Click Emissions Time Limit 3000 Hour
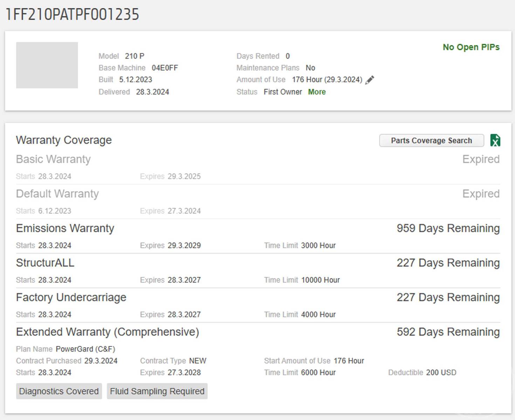Image resolution: width=515 pixels, height=420 pixels. pos(318,245)
